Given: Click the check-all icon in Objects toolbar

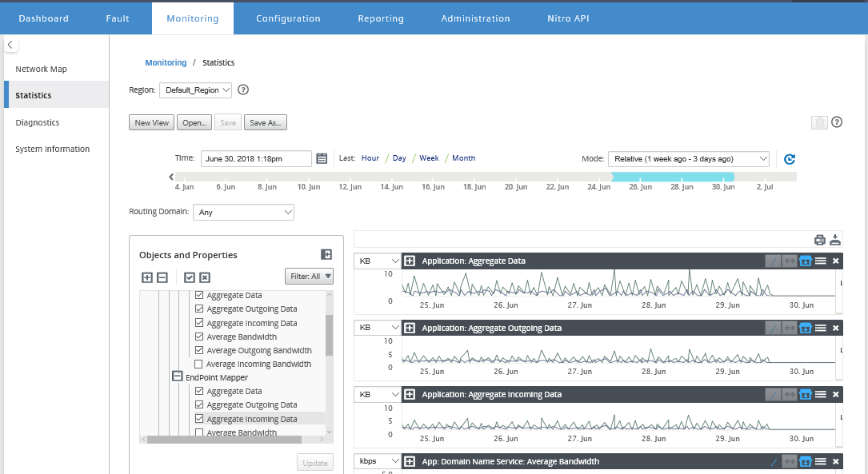Looking at the screenshot, I should (190, 277).
